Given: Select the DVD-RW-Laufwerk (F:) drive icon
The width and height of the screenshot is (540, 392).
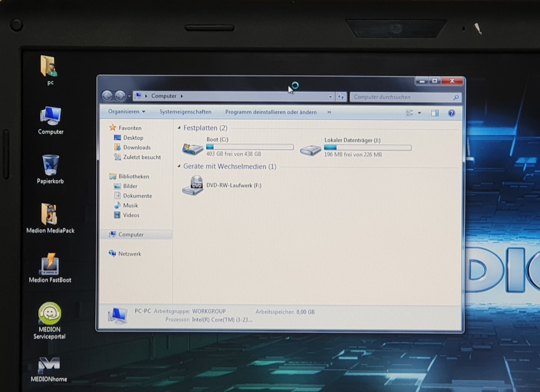Looking at the screenshot, I should click(193, 185).
